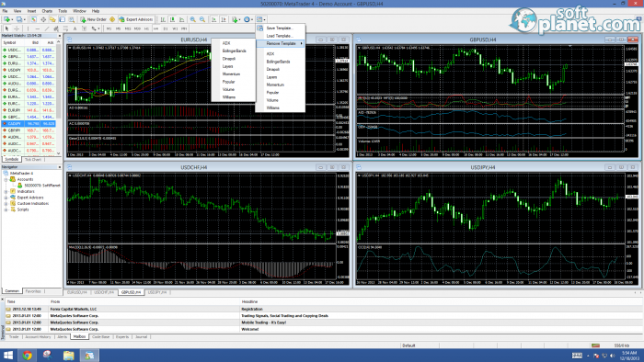This screenshot has height=362, width=644.
Task: Switch to the Account History terminal tab
Action: click(38, 337)
